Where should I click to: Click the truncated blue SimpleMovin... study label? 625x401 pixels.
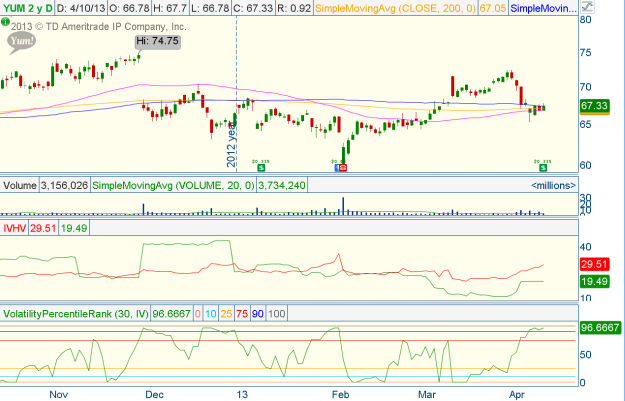(x=543, y=9)
